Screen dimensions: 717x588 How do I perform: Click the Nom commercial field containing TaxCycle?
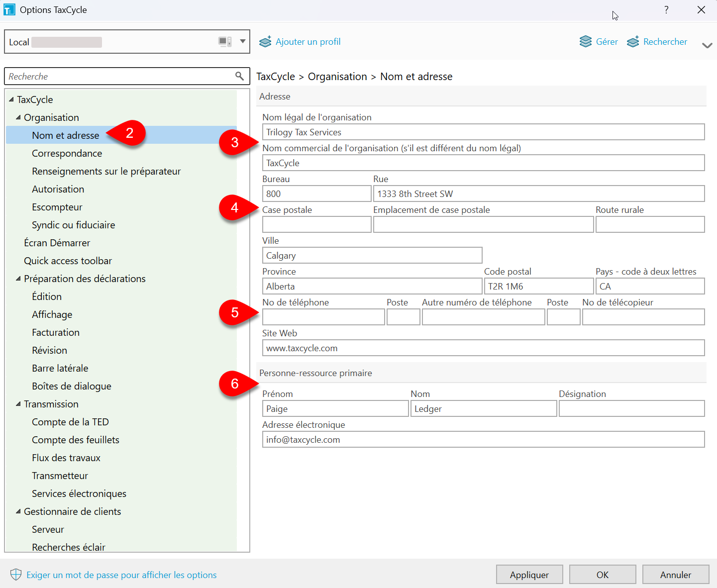click(x=484, y=163)
